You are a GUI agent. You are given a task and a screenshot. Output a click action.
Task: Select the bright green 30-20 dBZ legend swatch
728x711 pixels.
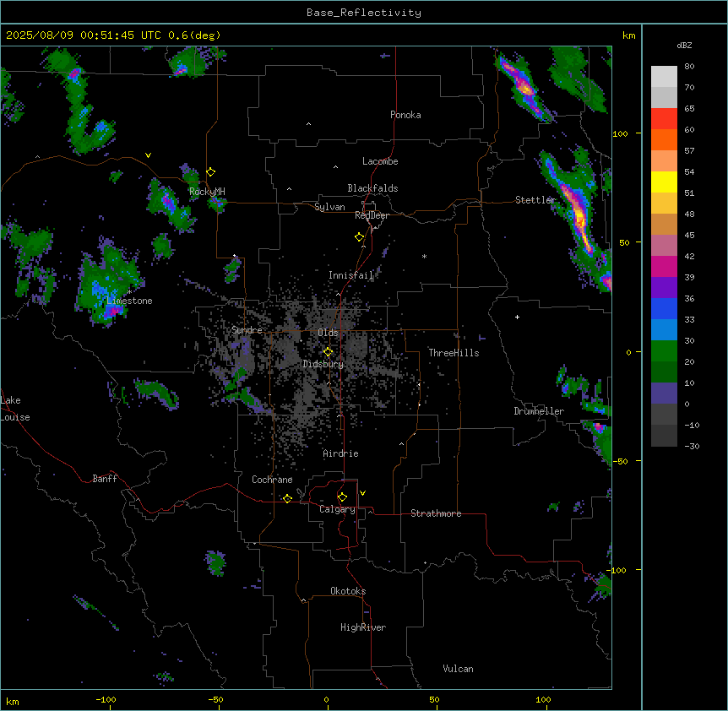[664, 351]
